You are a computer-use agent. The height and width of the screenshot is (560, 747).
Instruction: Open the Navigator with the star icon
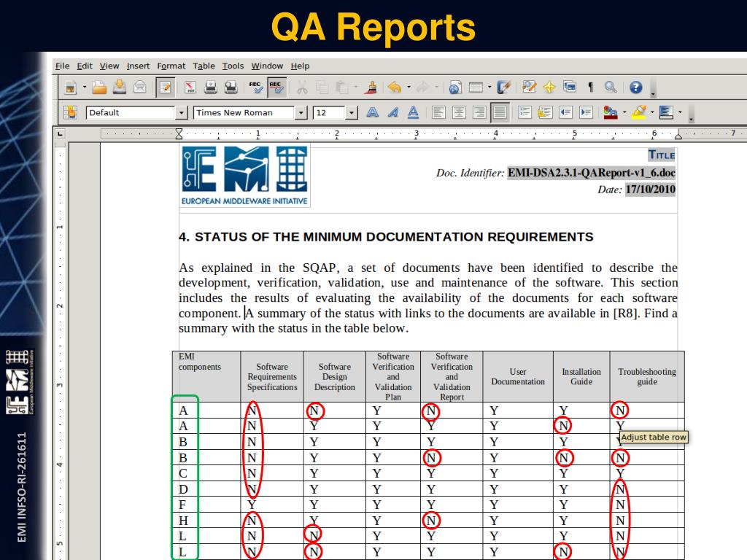tap(549, 87)
